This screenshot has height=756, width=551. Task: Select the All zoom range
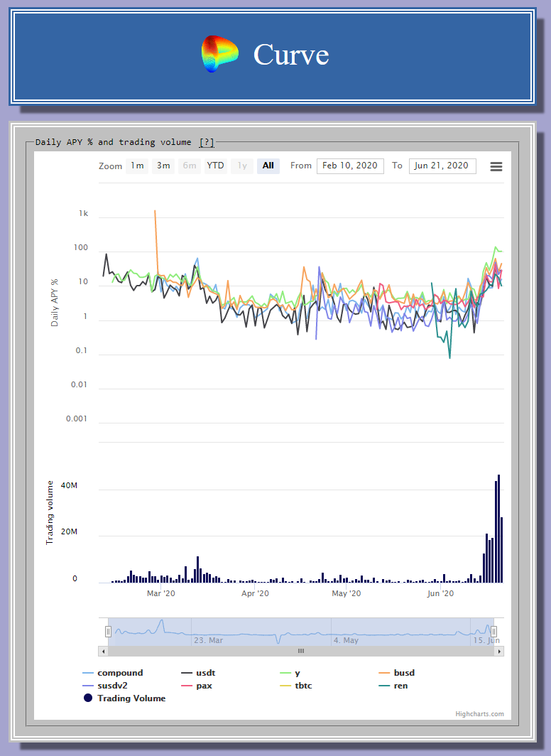coord(268,166)
